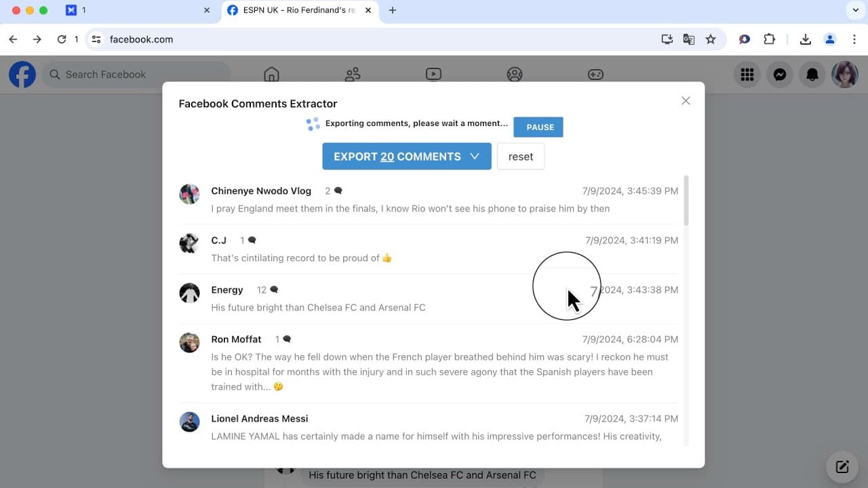Click the comment starting 'LAMINE YAMAL has certainly'
This screenshot has height=488, width=868.
tap(436, 436)
